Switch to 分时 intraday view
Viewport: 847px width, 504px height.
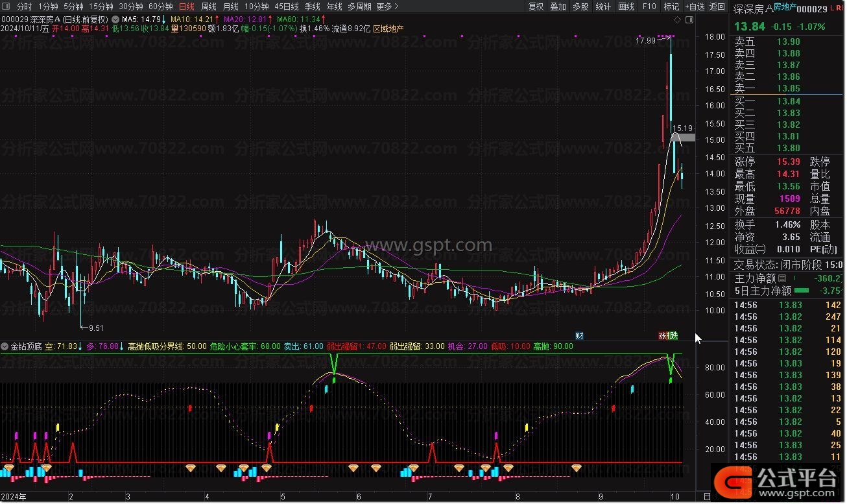pos(24,6)
